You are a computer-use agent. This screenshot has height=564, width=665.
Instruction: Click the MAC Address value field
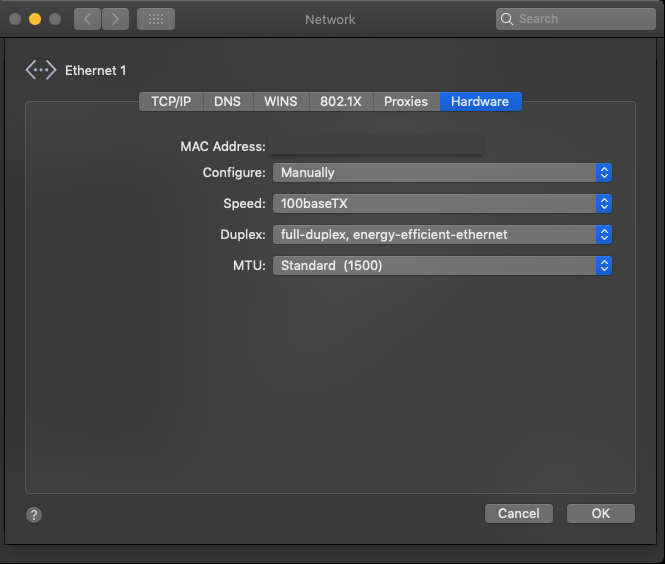coord(375,145)
